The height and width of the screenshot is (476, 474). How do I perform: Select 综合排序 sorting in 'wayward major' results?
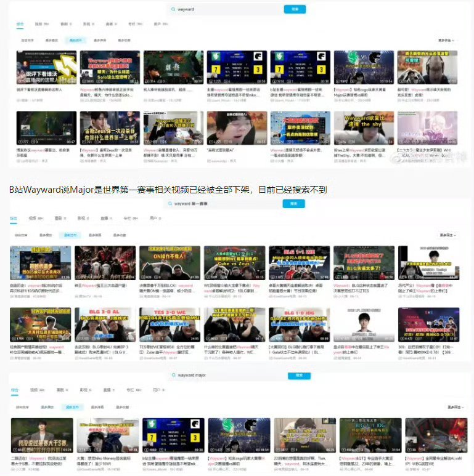22,407
